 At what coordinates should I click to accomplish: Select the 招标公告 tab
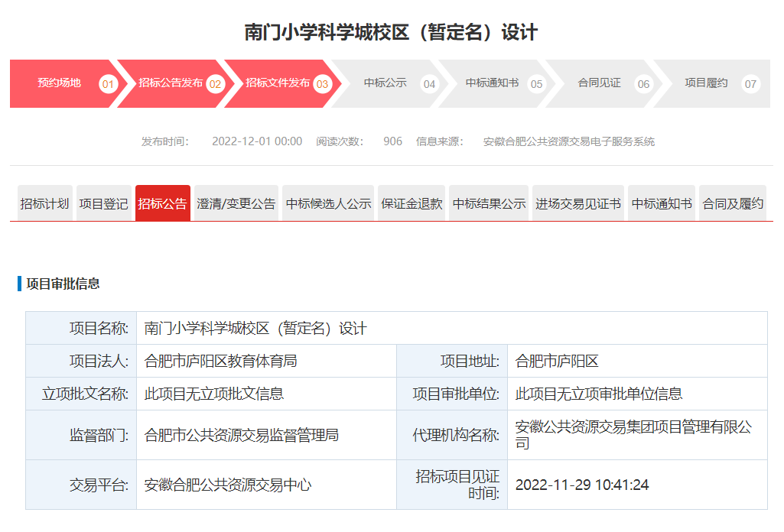(x=162, y=203)
